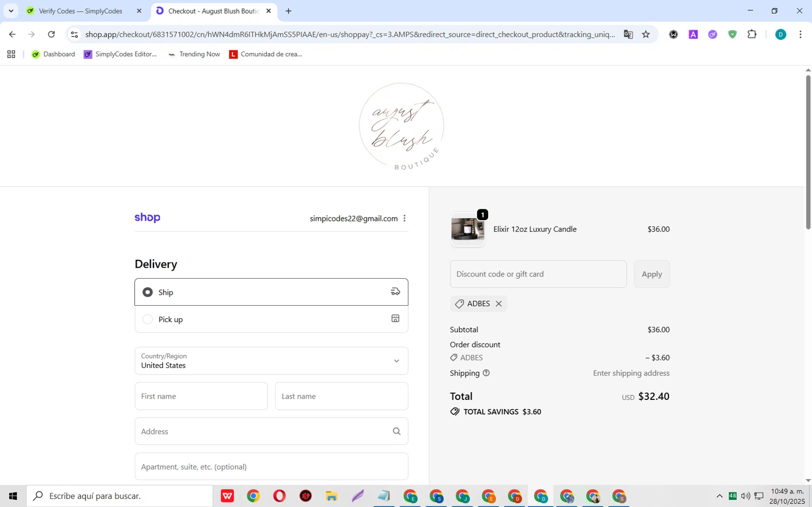
Task: Click the Elixir 12oz Luxury Candle name
Action: 535,229
